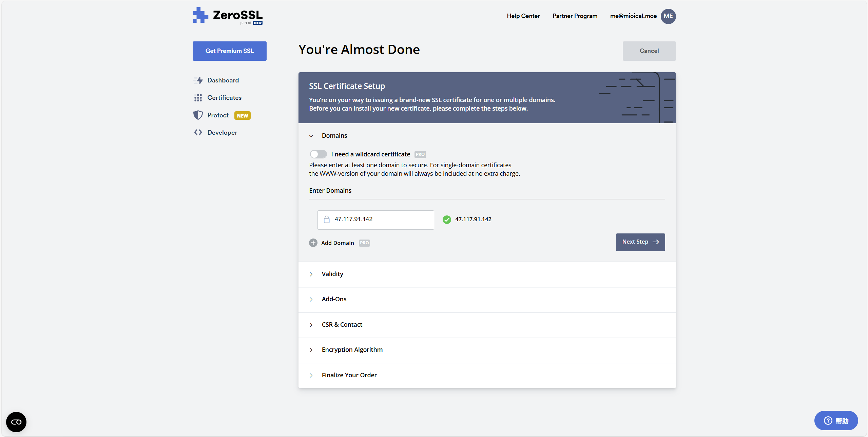Viewport: 868px width, 437px height.
Task: Open Dashboard via lightning bolt icon
Action: 198,80
